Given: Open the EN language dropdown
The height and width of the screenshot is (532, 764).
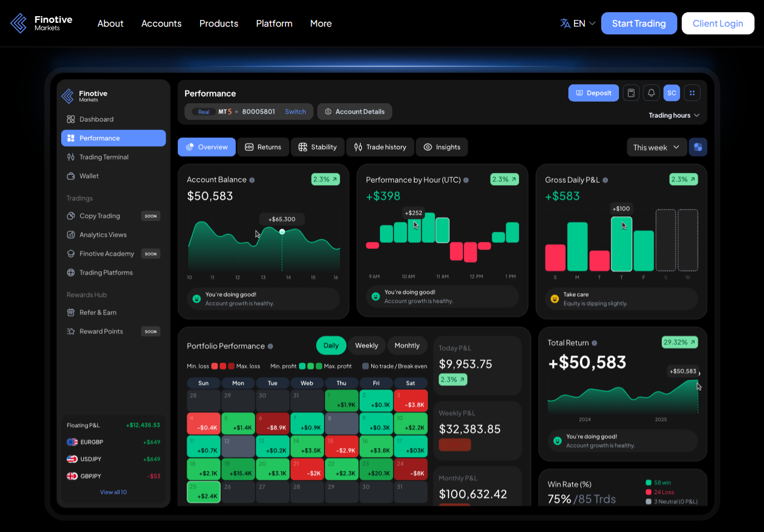Looking at the screenshot, I should pos(578,23).
